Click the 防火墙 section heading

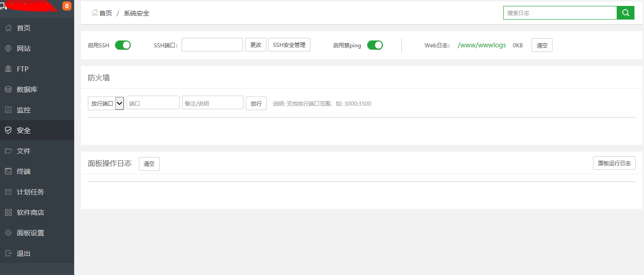pos(99,78)
